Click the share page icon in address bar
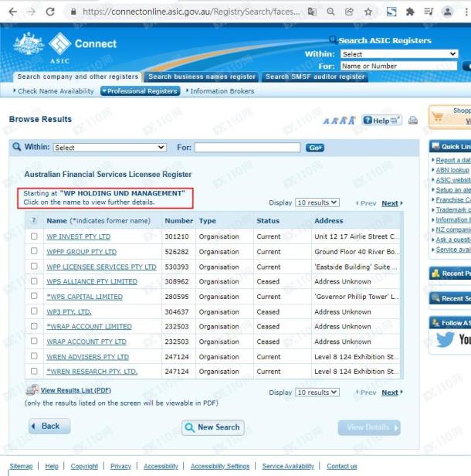Image resolution: width=471 pixels, height=476 pixels. pos(349,12)
